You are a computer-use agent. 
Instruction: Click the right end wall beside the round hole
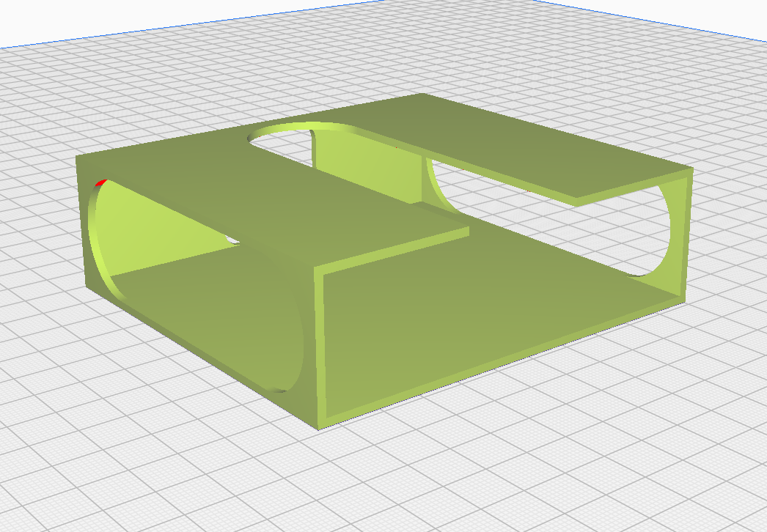pyautogui.click(x=683, y=234)
